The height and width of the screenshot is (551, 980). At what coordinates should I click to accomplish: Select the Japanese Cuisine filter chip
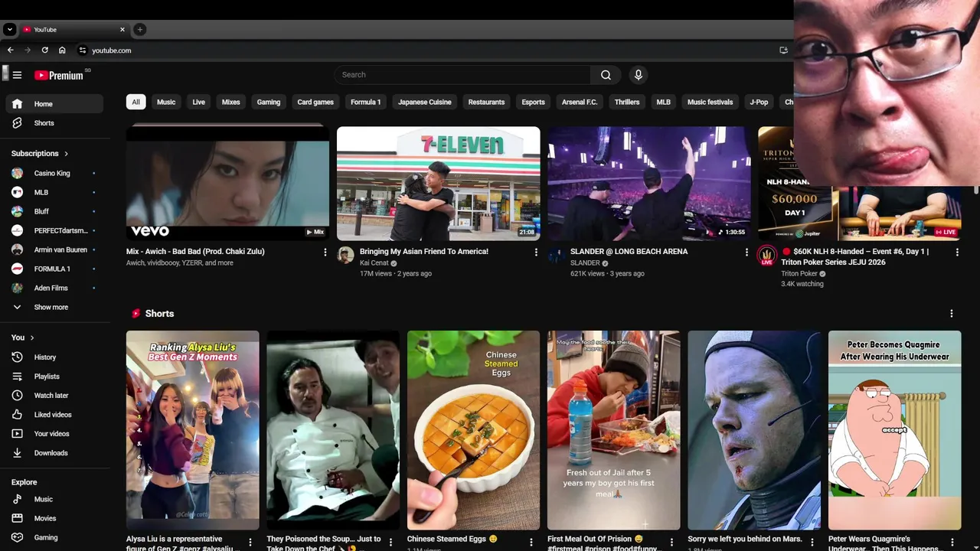(425, 102)
